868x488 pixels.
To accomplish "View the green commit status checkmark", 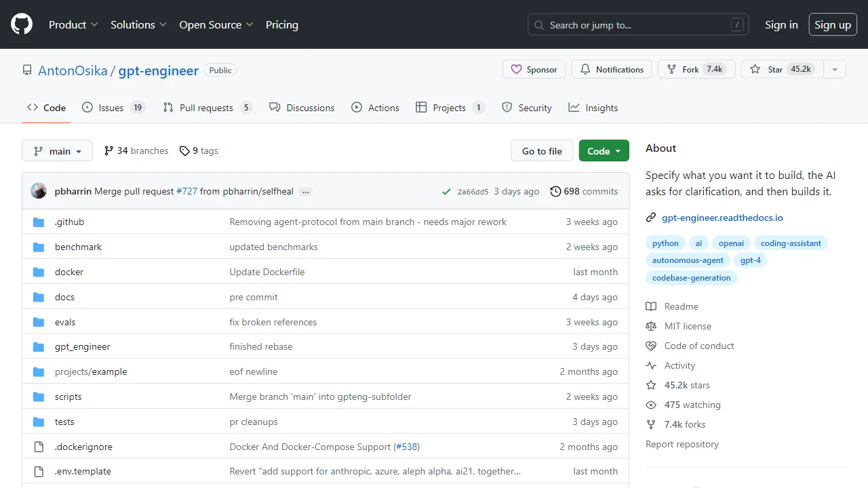I will point(446,192).
